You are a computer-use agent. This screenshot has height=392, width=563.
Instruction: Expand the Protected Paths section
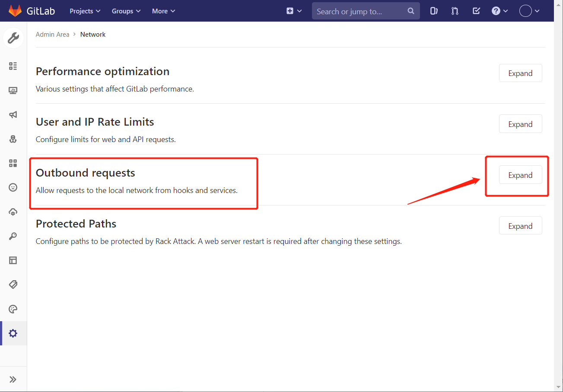520,226
